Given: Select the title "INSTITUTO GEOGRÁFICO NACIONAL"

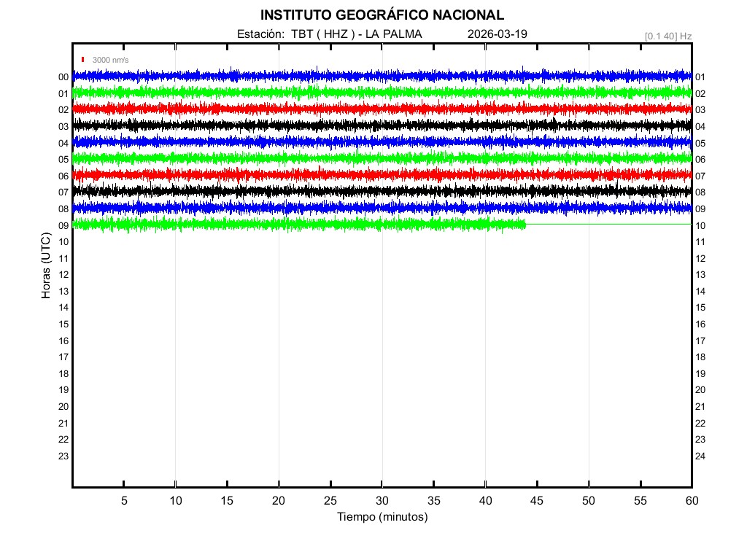Looking at the screenshot, I should point(382,15).
